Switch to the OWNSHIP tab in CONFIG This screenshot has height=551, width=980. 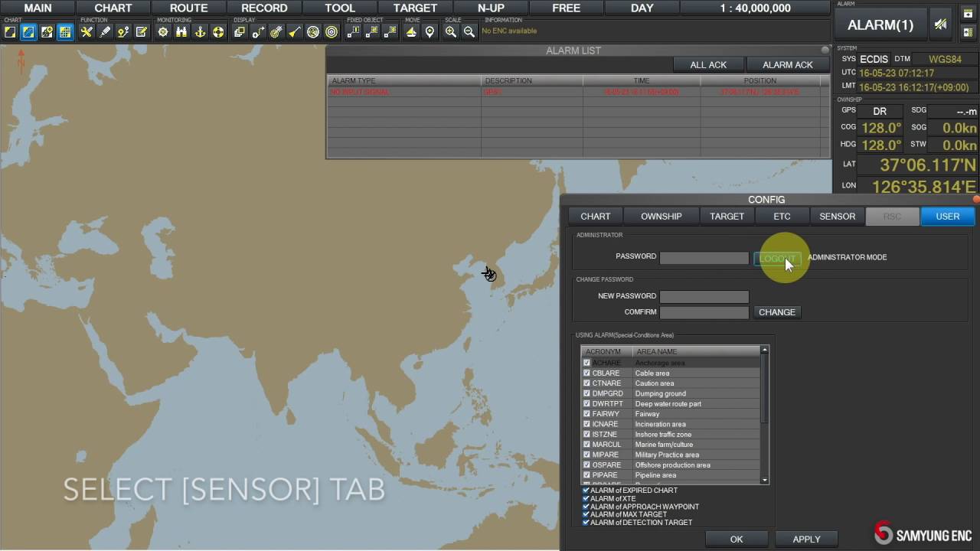[x=661, y=217]
